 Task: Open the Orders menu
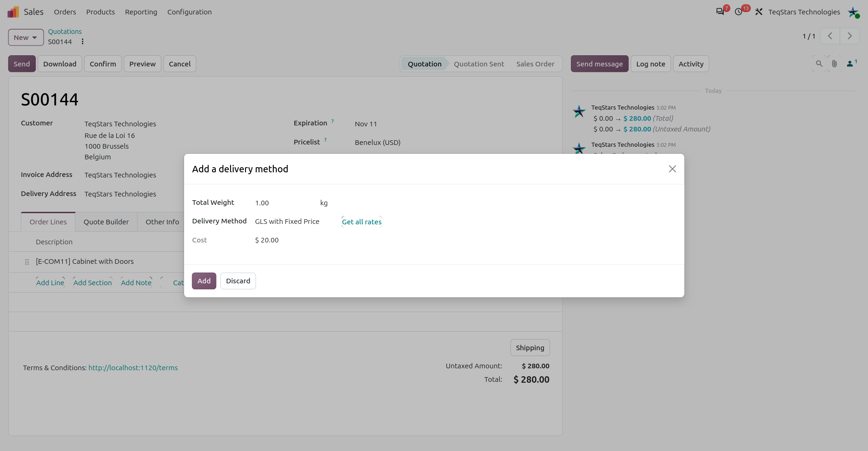pos(65,12)
